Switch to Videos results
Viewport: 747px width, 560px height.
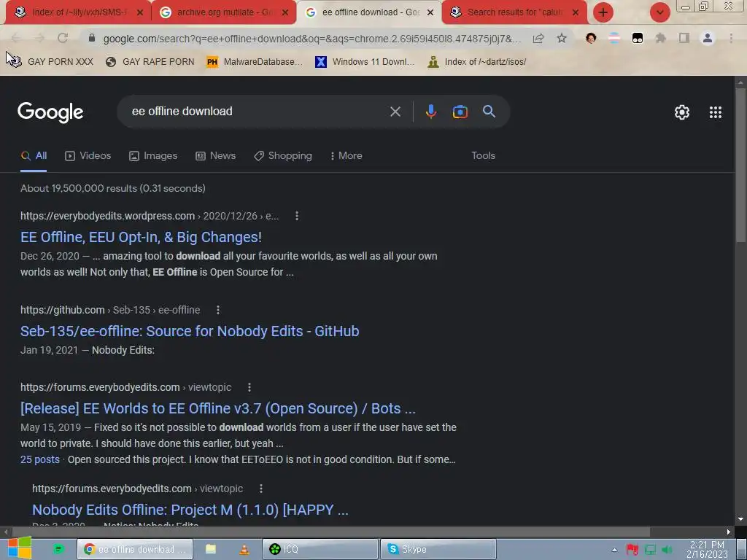(88, 156)
